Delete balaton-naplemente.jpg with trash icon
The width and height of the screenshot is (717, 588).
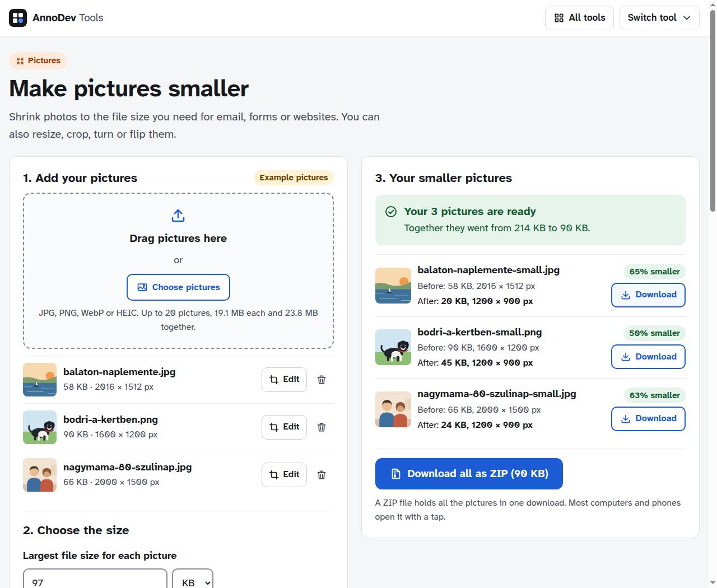[322, 380]
